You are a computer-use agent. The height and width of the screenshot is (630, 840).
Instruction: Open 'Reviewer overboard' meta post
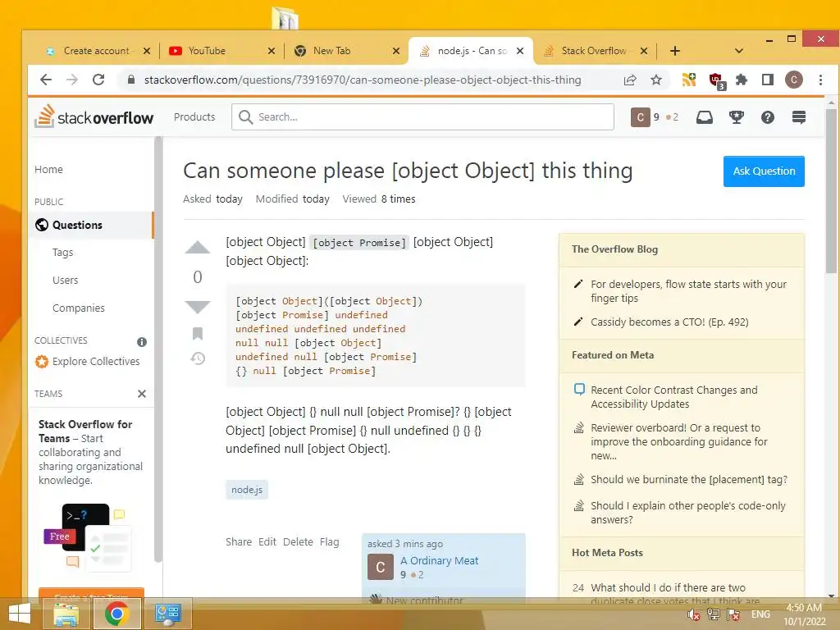(x=679, y=442)
